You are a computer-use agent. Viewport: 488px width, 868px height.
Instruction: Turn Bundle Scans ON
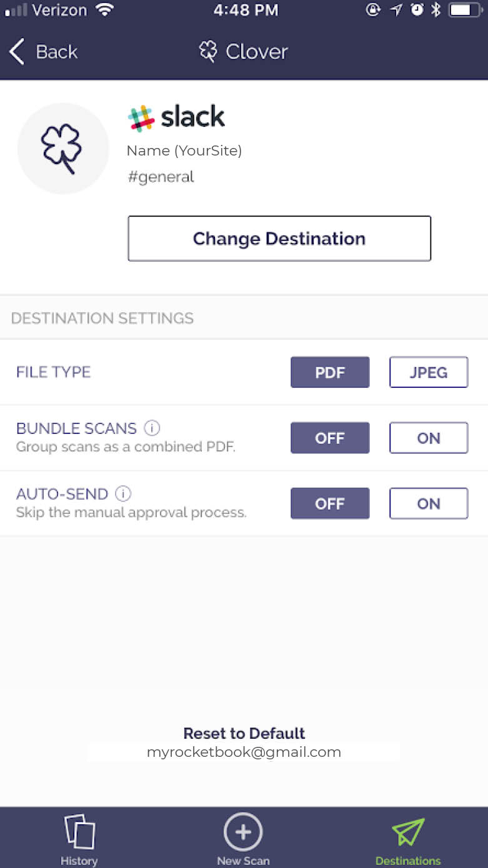429,438
